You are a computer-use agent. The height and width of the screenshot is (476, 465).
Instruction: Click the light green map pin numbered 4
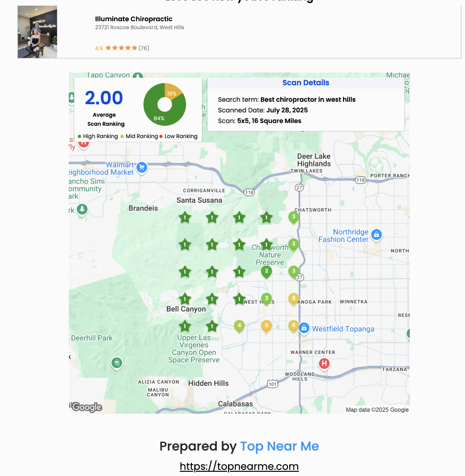(x=239, y=326)
